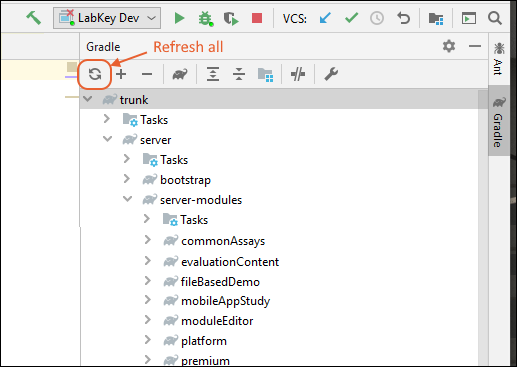Click the Refresh all Gradle projects icon
This screenshot has width=517, height=367.
pyautogui.click(x=95, y=74)
